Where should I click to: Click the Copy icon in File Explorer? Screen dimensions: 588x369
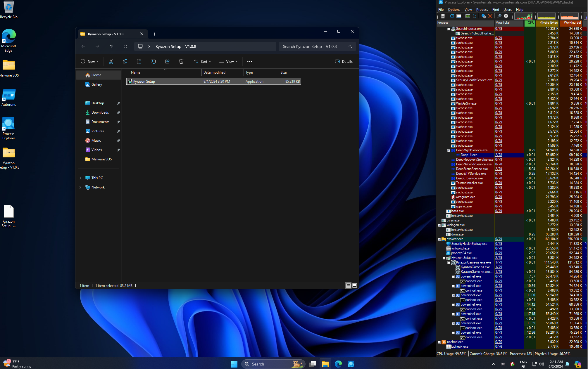click(x=125, y=61)
